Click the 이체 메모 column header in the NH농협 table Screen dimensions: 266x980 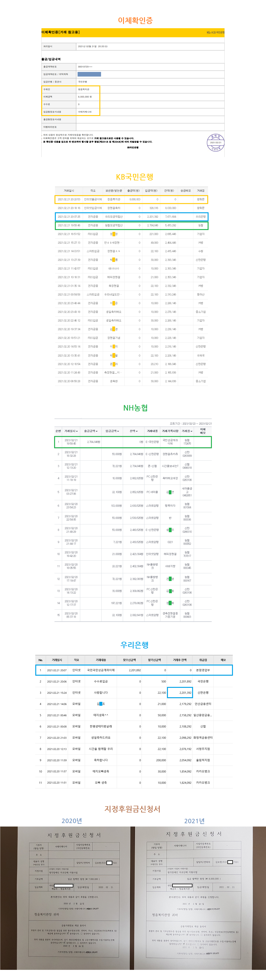pos(203,431)
